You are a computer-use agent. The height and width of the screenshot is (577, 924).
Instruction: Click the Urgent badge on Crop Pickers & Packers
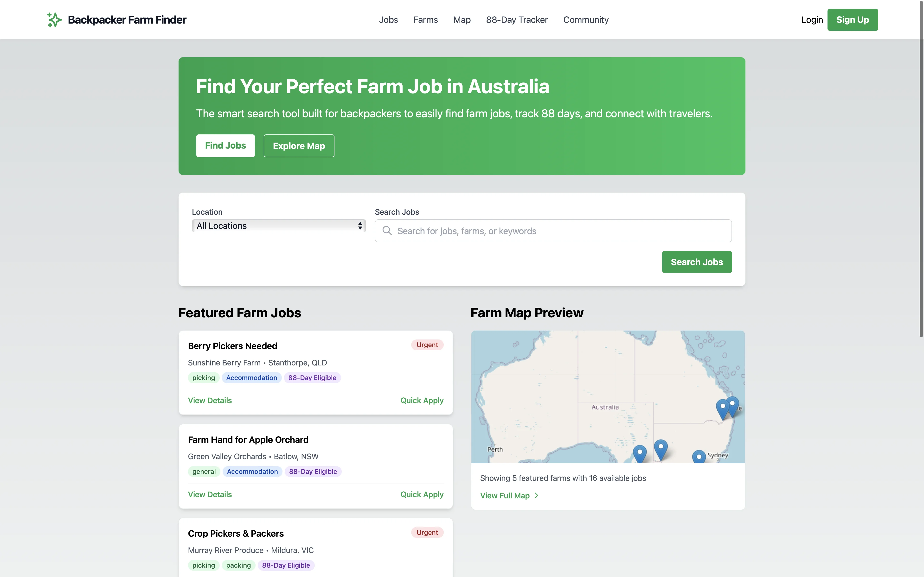coord(427,532)
